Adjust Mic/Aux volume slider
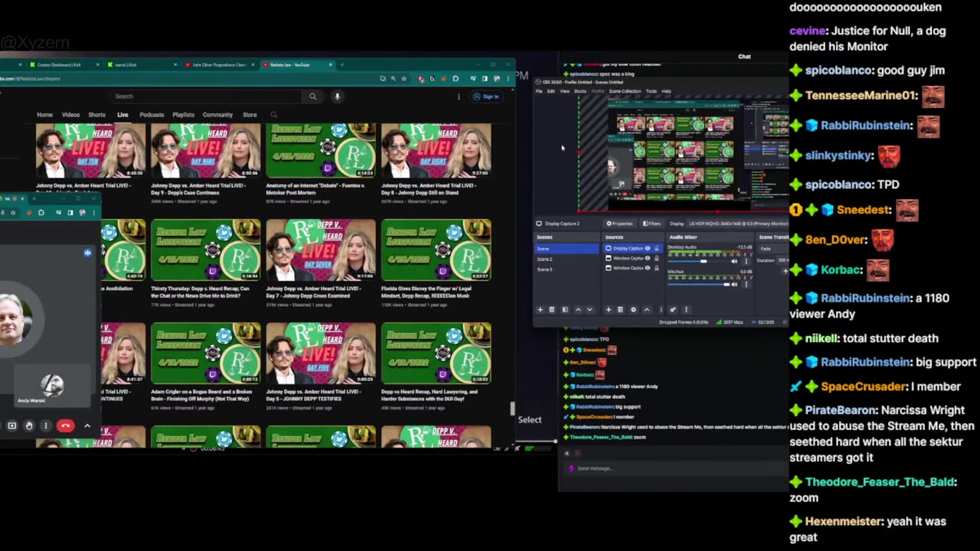This screenshot has height=551, width=980. pos(698,284)
